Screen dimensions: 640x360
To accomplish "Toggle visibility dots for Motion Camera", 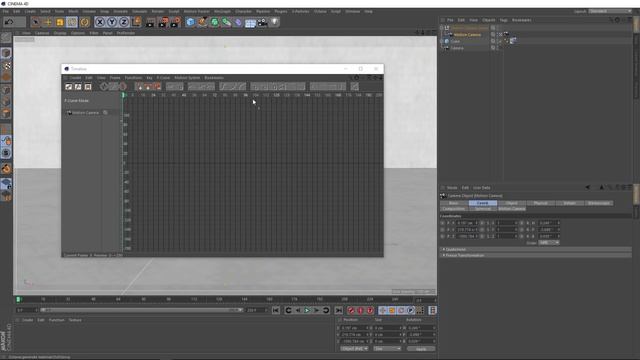I will (498, 35).
